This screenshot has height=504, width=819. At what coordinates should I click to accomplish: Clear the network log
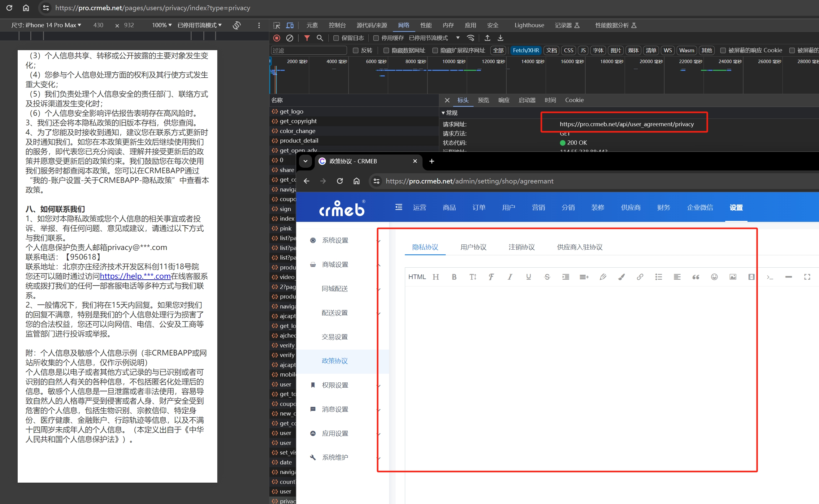[289, 38]
